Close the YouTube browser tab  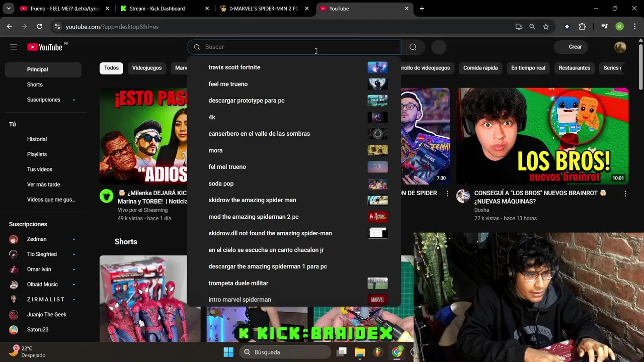407,9
